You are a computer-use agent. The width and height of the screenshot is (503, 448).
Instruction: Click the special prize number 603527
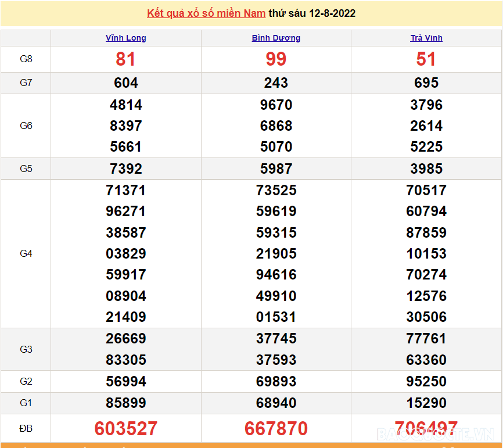pyautogui.click(x=125, y=429)
